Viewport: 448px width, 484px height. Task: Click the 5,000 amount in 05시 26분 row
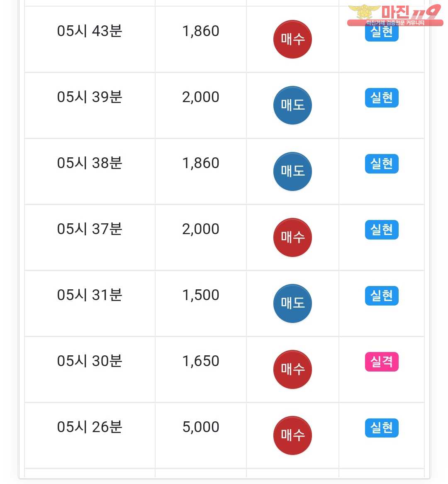pyautogui.click(x=201, y=427)
